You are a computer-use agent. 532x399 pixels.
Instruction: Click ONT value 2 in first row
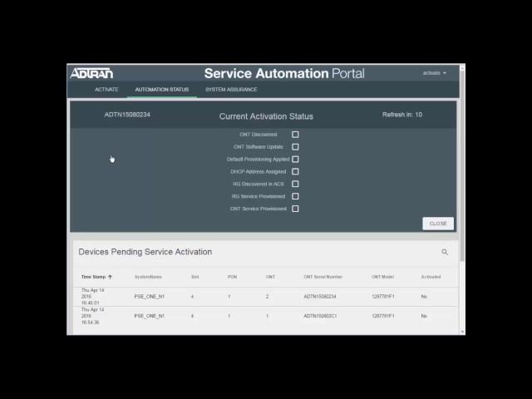268,297
